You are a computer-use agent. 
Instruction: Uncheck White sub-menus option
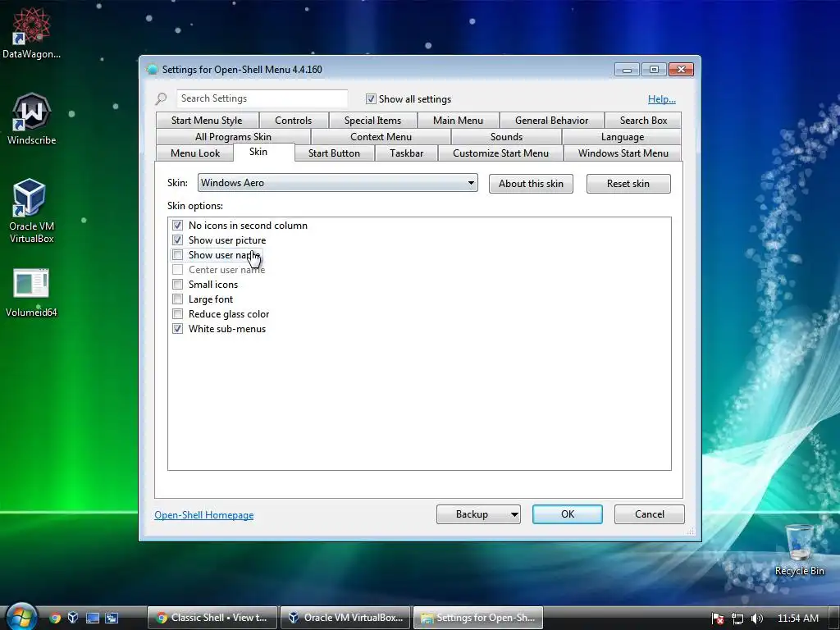coord(177,329)
